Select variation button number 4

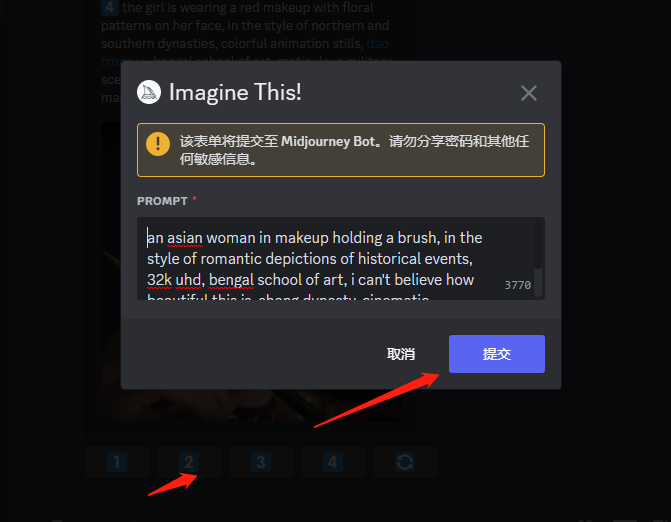pos(333,462)
